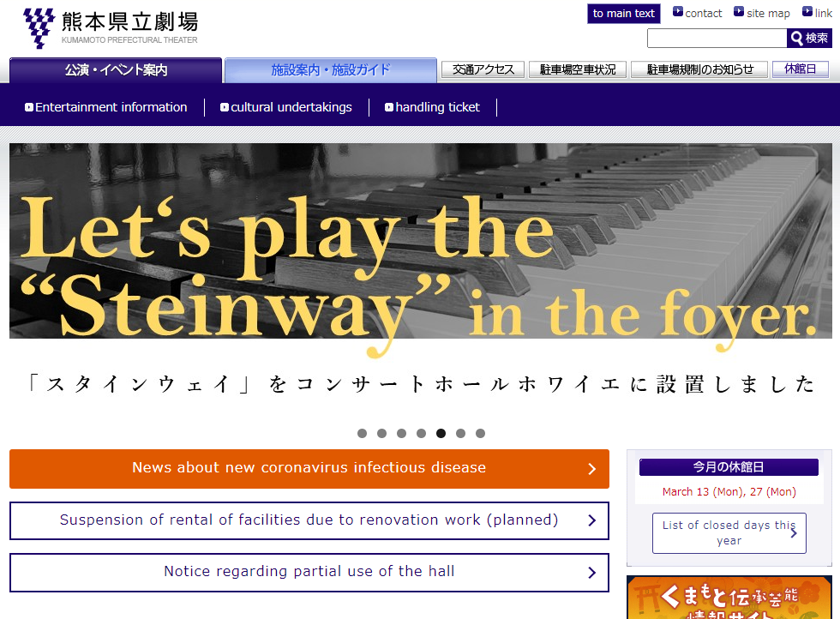Image resolution: width=840 pixels, height=619 pixels.
Task: Open the 交通アクセス tab
Action: point(483,69)
